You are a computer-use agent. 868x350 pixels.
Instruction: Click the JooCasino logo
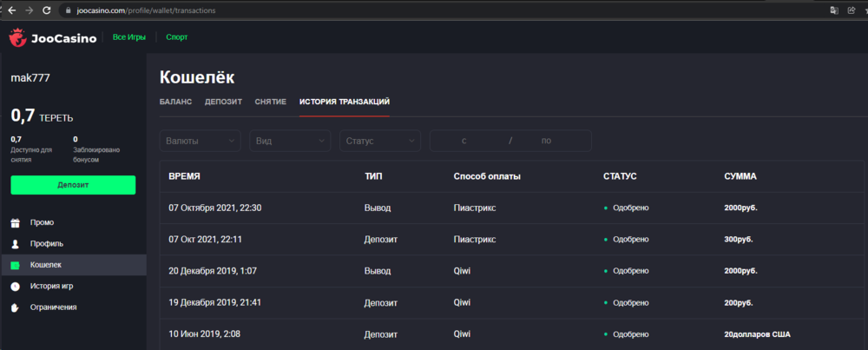[53, 37]
